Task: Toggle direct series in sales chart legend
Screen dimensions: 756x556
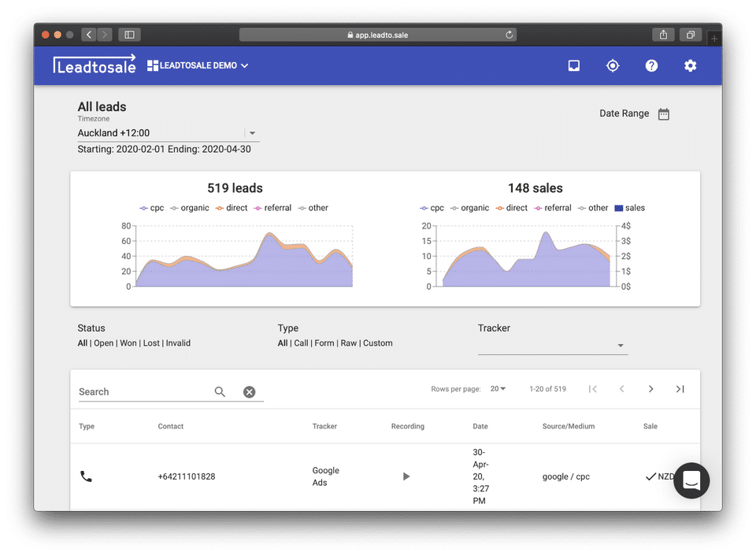Action: 512,208
